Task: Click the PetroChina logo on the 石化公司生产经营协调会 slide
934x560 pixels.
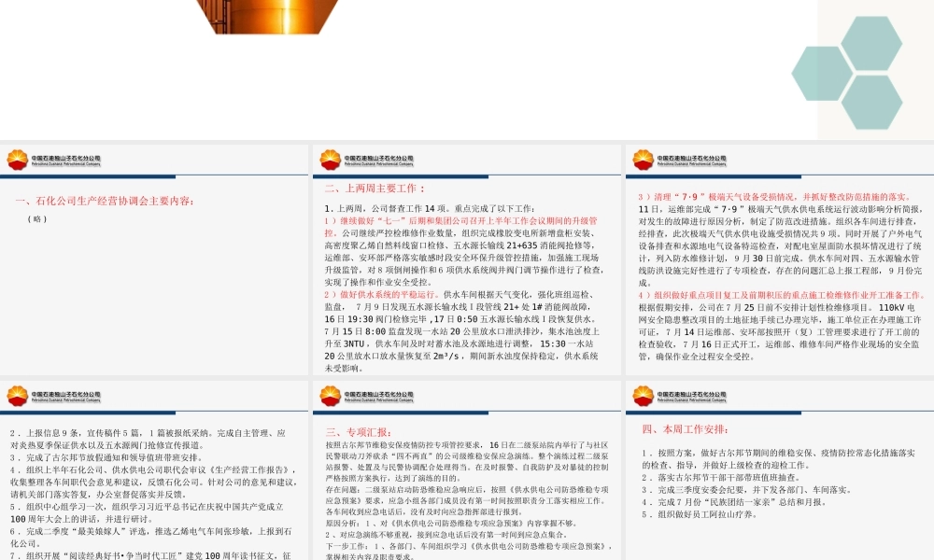Action: [53, 161]
